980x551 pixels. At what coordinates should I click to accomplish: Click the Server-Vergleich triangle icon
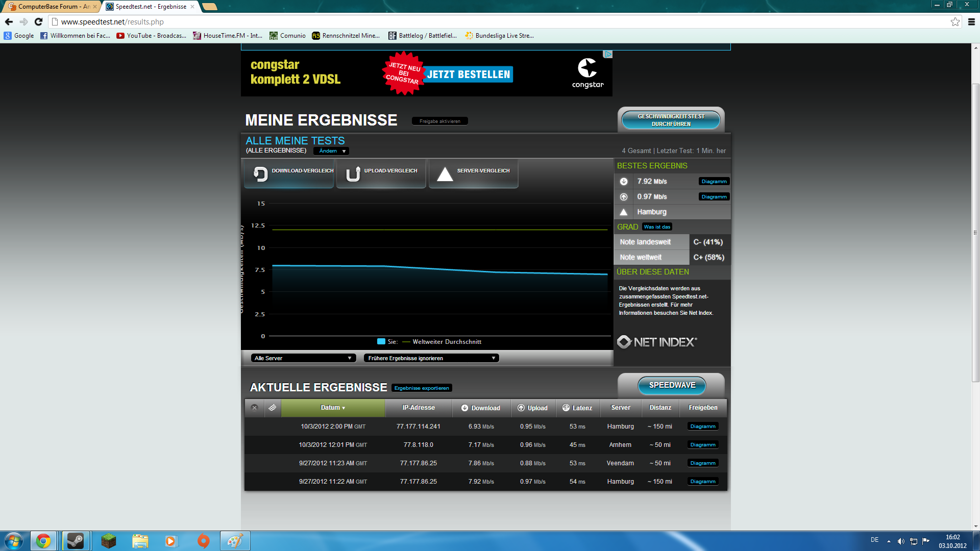[x=445, y=174]
